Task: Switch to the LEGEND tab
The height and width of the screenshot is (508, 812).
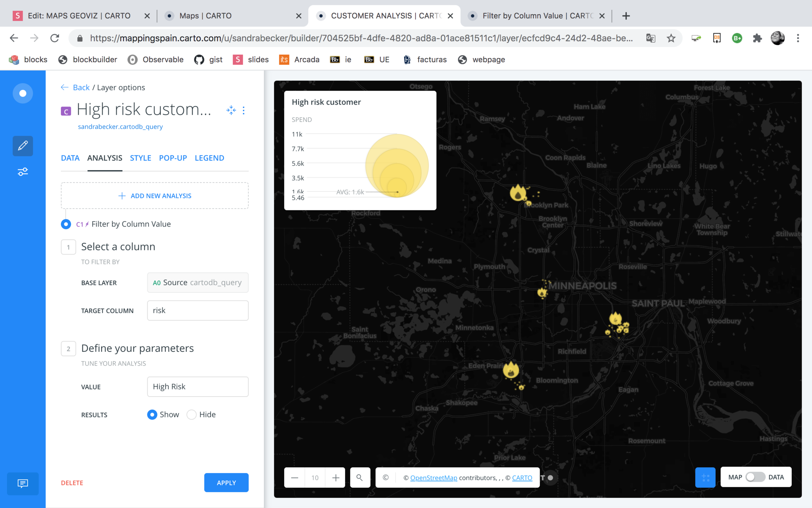Action: pos(209,158)
